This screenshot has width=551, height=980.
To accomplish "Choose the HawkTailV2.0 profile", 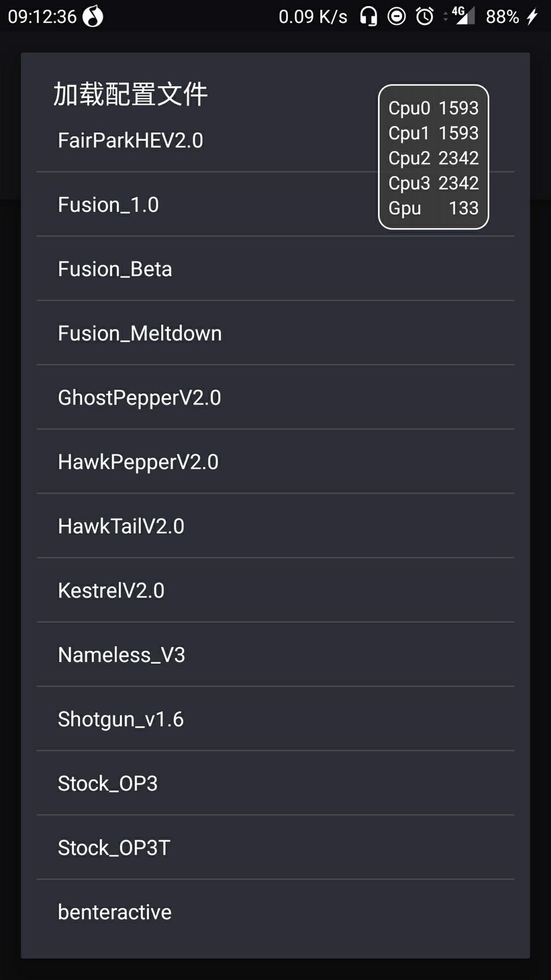I will [275, 526].
